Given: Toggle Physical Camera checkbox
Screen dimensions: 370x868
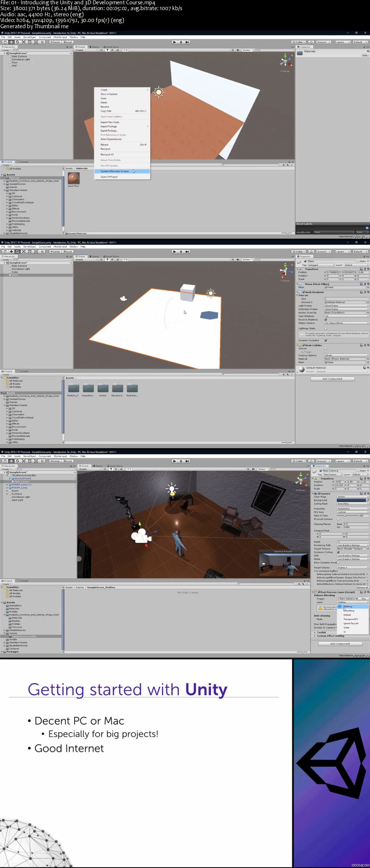Looking at the screenshot, I should click(338, 519).
